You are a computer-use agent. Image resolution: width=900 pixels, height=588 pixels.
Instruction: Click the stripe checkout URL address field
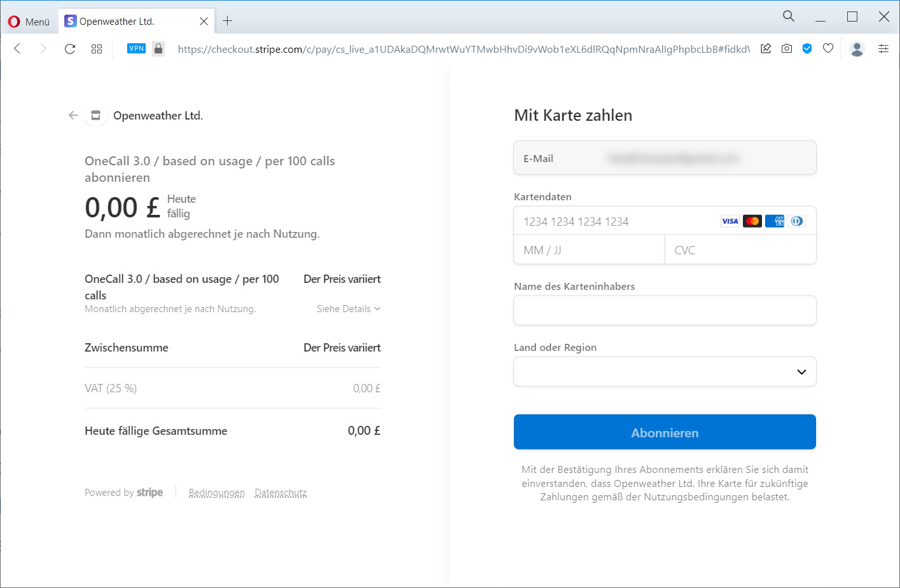coord(464,49)
